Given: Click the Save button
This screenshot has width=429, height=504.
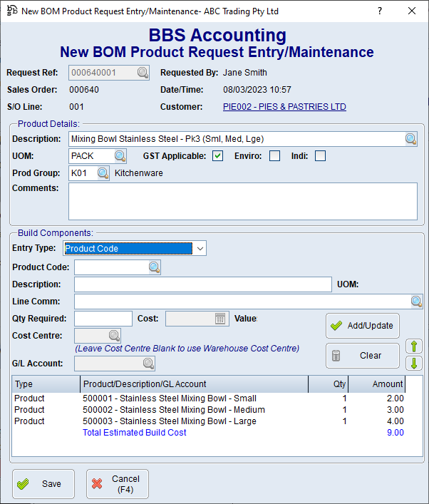Looking at the screenshot, I should [x=43, y=483].
